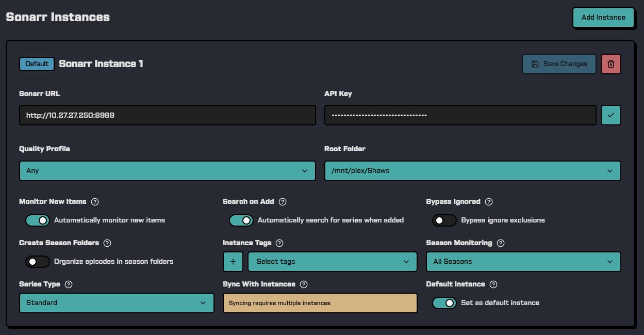
Task: Click the Quality Profile label
Action: (44, 149)
